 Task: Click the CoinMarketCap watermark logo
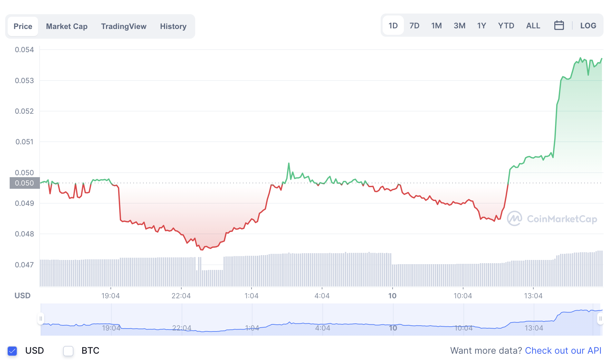click(552, 219)
